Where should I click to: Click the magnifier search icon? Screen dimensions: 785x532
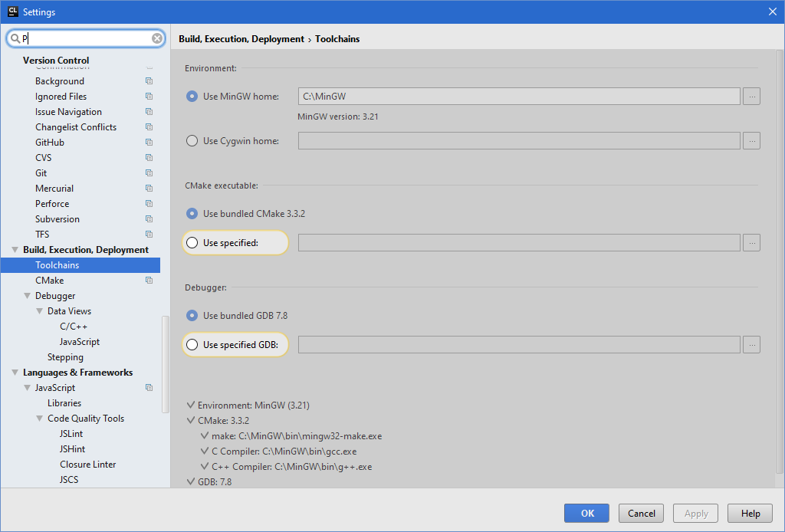[x=15, y=38]
